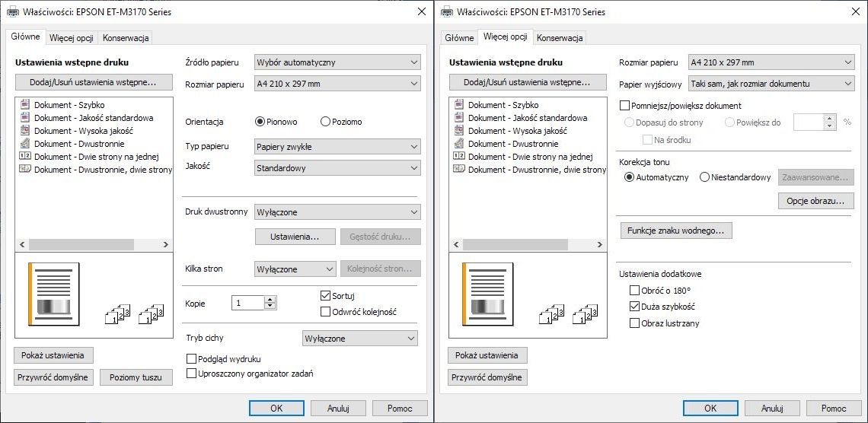Open the Kilka stron dropdown
This screenshot has width=868, height=423.
pos(295,269)
